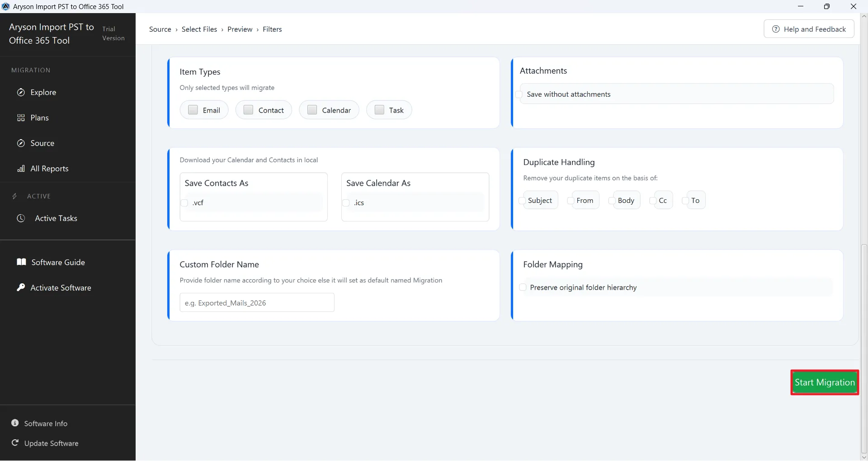Click the Trial Version label

113,33
